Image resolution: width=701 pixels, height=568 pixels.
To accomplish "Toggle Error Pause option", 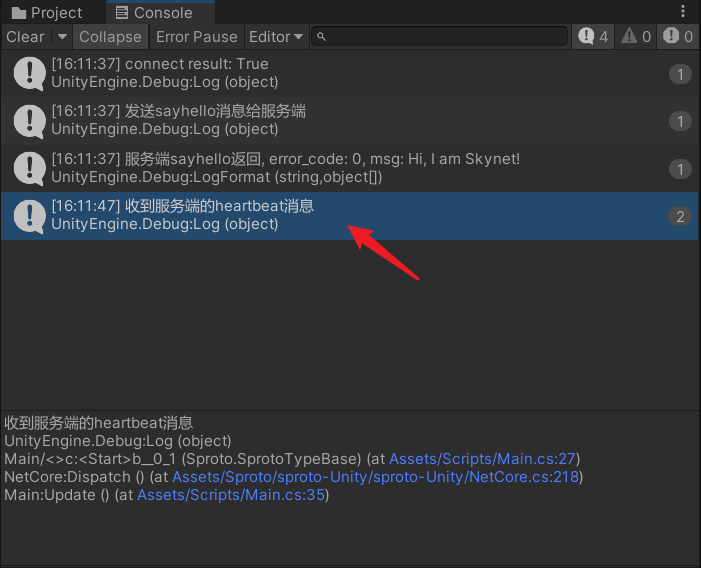I will (x=197, y=37).
